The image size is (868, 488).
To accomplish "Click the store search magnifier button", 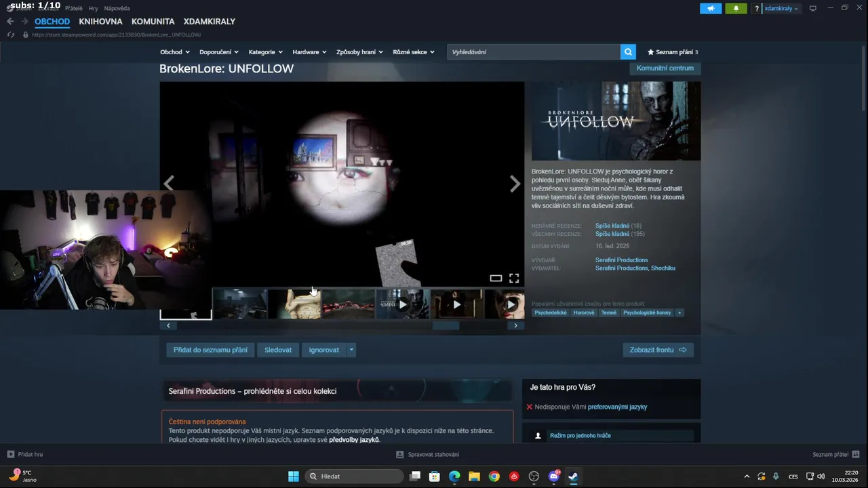I will tap(629, 52).
